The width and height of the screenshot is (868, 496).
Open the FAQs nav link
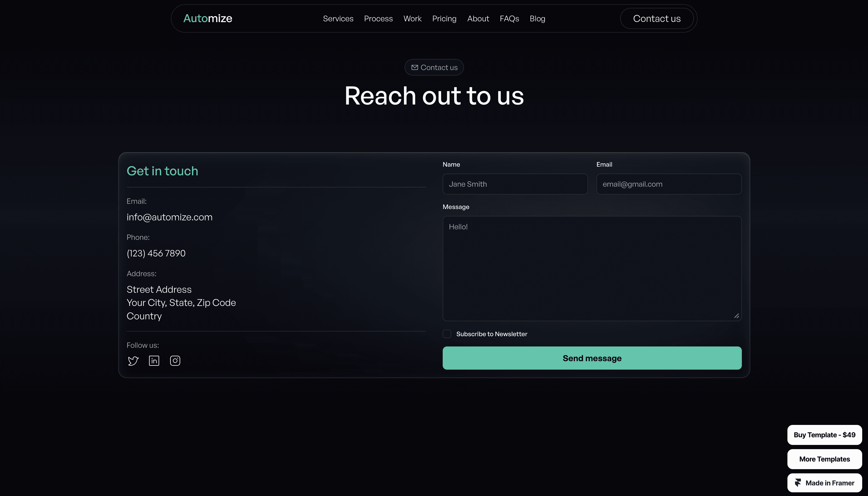click(509, 19)
